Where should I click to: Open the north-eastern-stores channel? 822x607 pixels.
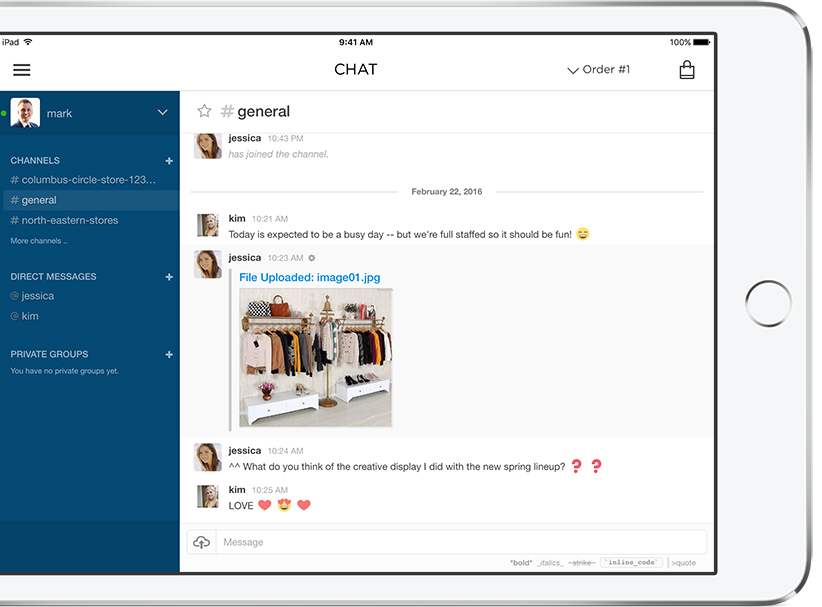pyautogui.click(x=64, y=221)
